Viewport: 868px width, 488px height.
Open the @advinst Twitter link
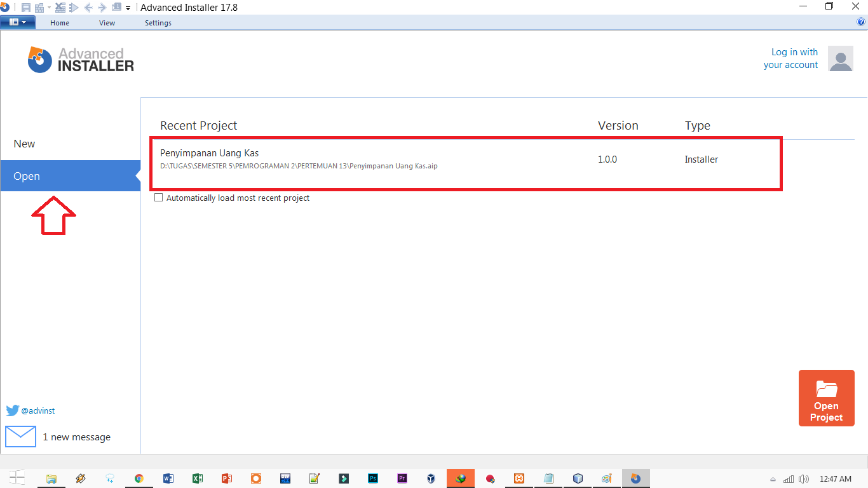38,411
